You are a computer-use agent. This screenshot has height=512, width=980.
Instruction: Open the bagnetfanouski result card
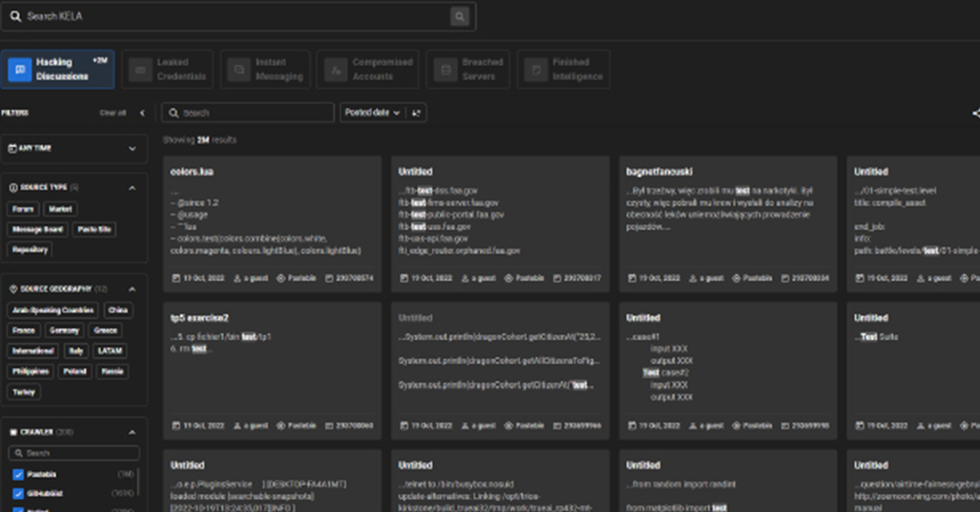728,224
